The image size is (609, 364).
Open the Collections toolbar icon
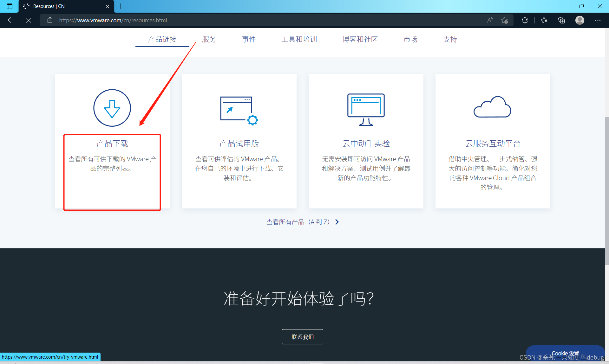(561, 20)
